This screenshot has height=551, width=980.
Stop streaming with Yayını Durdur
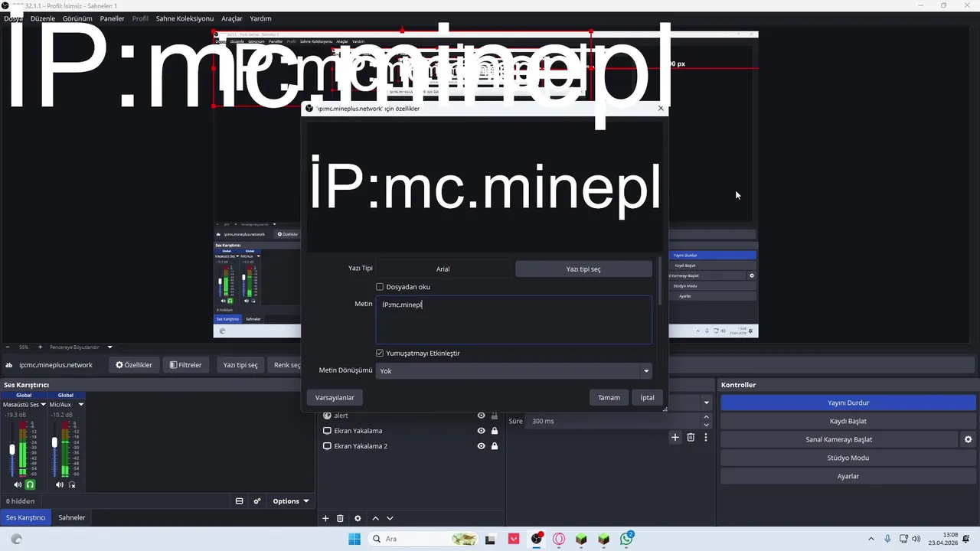848,403
